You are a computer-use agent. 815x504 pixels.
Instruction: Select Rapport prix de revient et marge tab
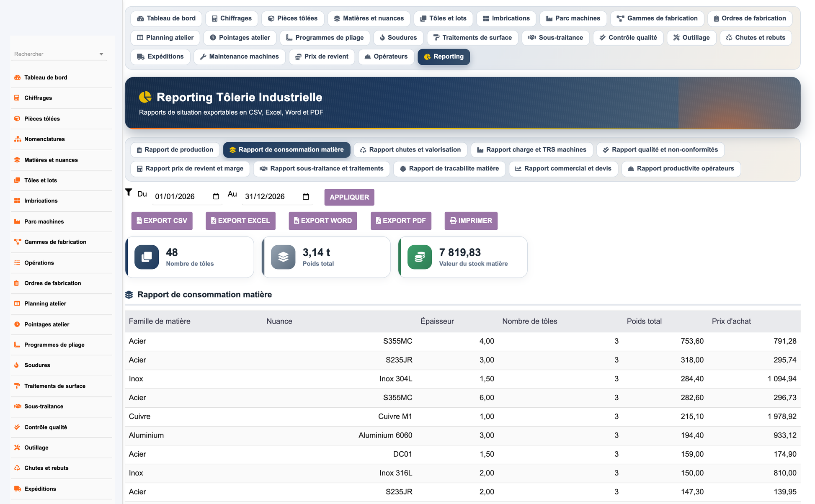tap(190, 169)
